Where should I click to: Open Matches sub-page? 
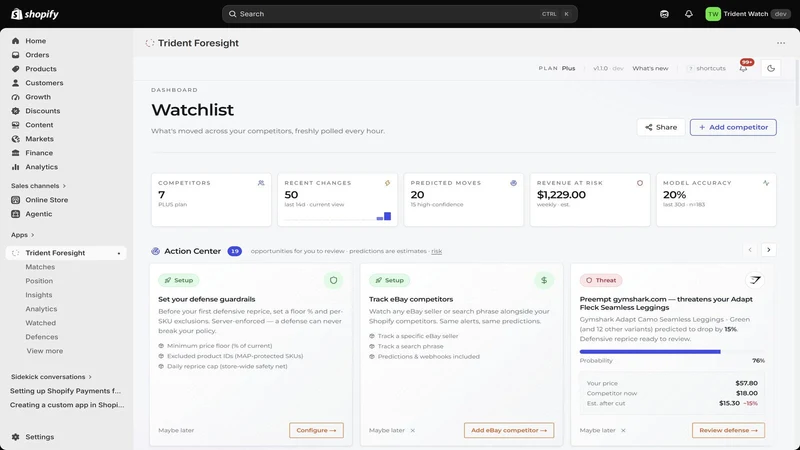[x=40, y=267]
